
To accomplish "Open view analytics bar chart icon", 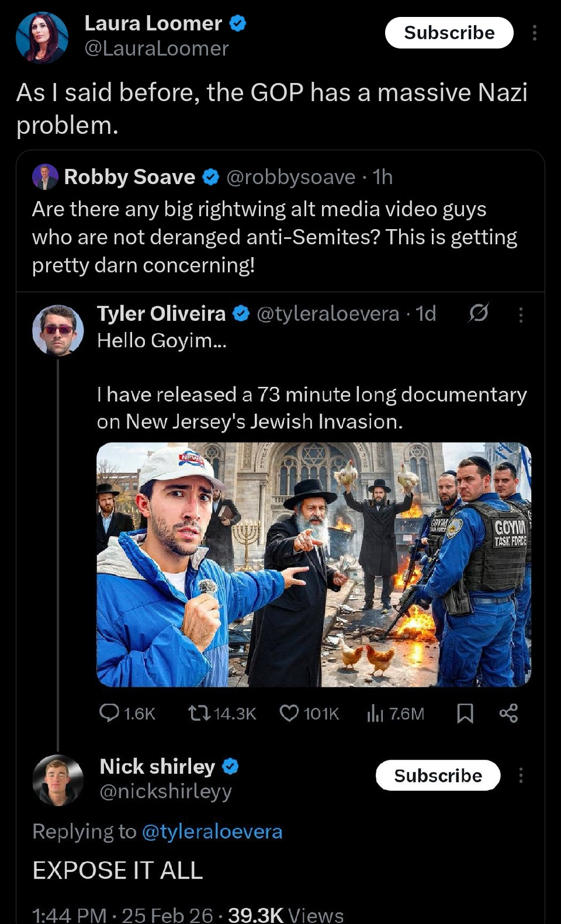I will (375, 712).
